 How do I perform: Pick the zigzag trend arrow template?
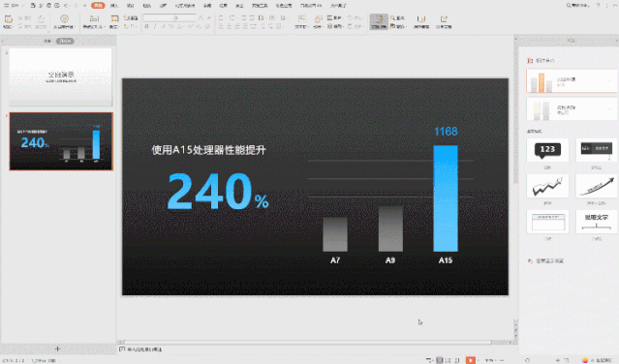tap(547, 186)
